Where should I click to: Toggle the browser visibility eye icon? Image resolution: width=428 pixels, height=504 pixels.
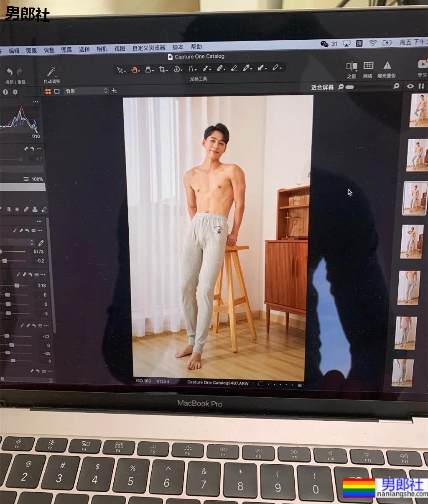tap(410, 86)
